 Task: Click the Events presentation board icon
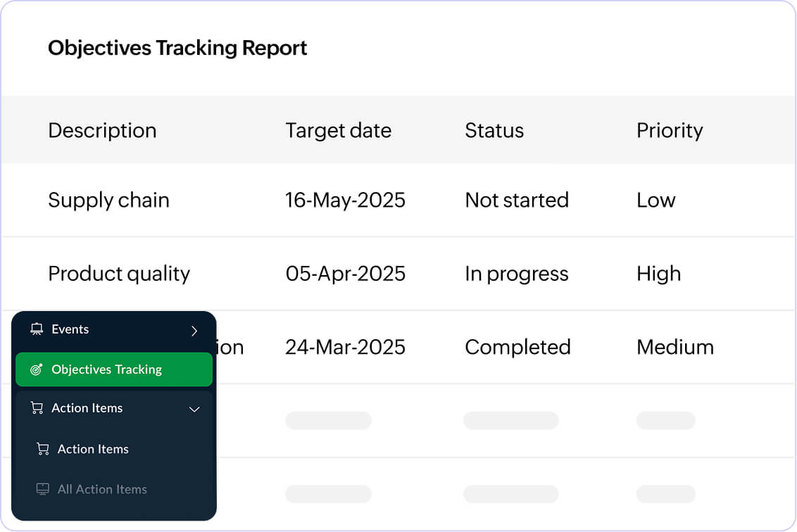(37, 329)
